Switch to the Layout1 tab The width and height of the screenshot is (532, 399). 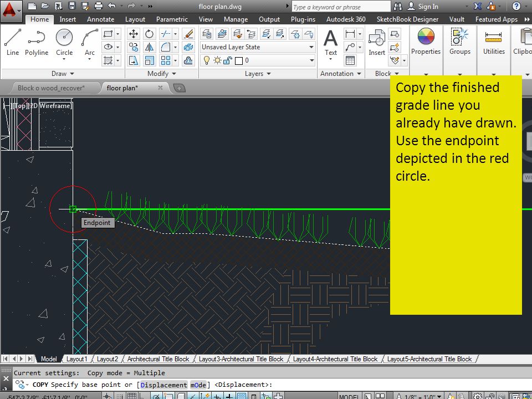coord(76,359)
